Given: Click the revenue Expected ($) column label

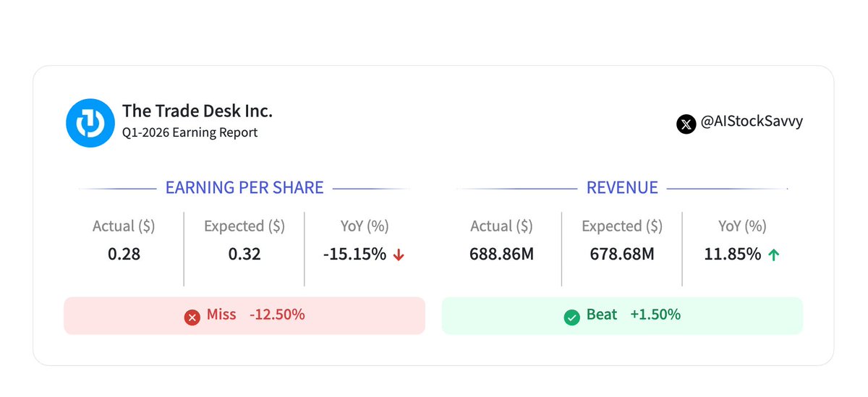Looking at the screenshot, I should pos(622,226).
